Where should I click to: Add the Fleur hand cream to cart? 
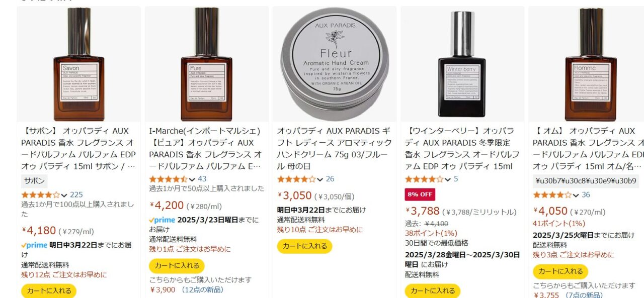click(x=305, y=246)
